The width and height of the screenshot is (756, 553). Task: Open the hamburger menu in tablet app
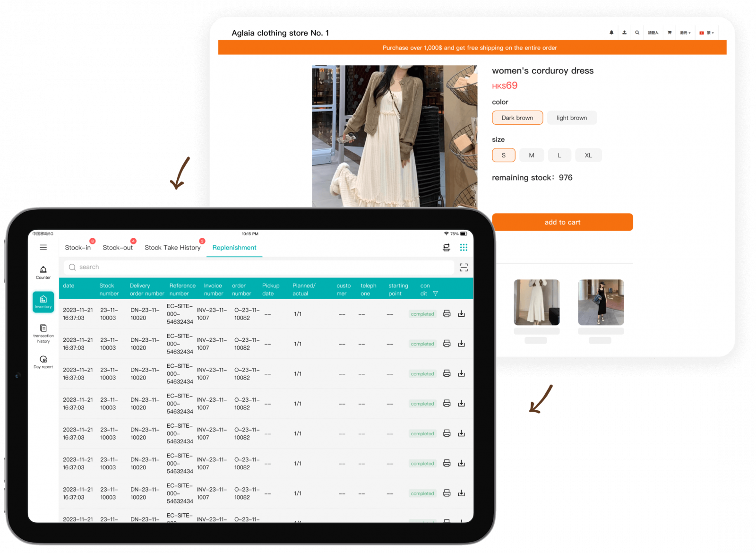click(43, 247)
